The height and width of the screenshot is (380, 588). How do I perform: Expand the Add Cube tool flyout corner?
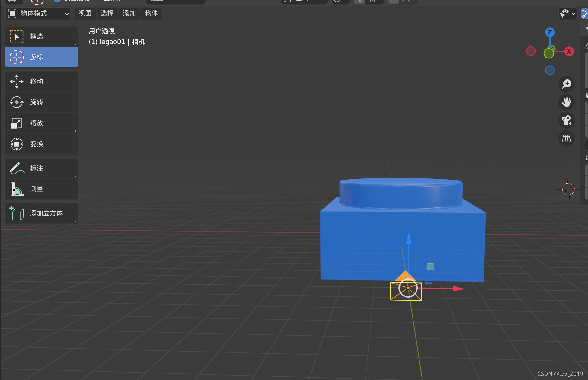coord(75,221)
